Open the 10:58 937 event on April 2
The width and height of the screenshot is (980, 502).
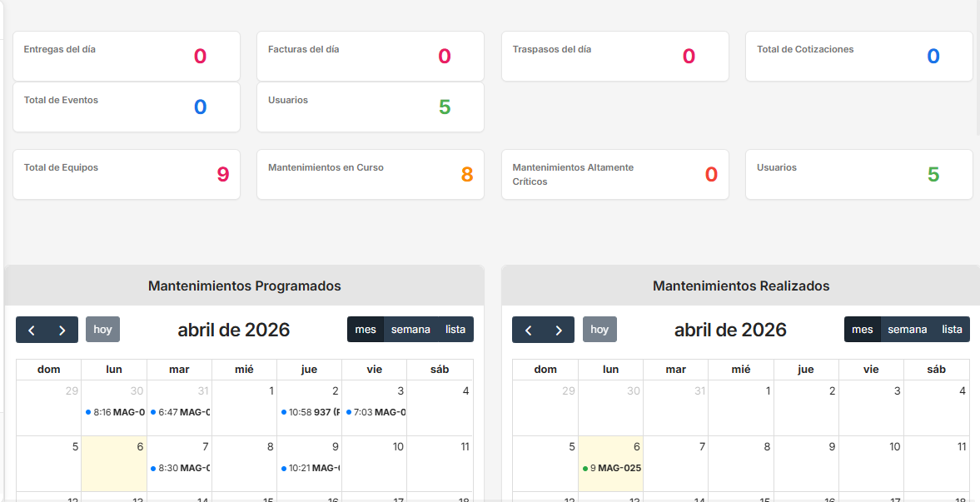(310, 412)
